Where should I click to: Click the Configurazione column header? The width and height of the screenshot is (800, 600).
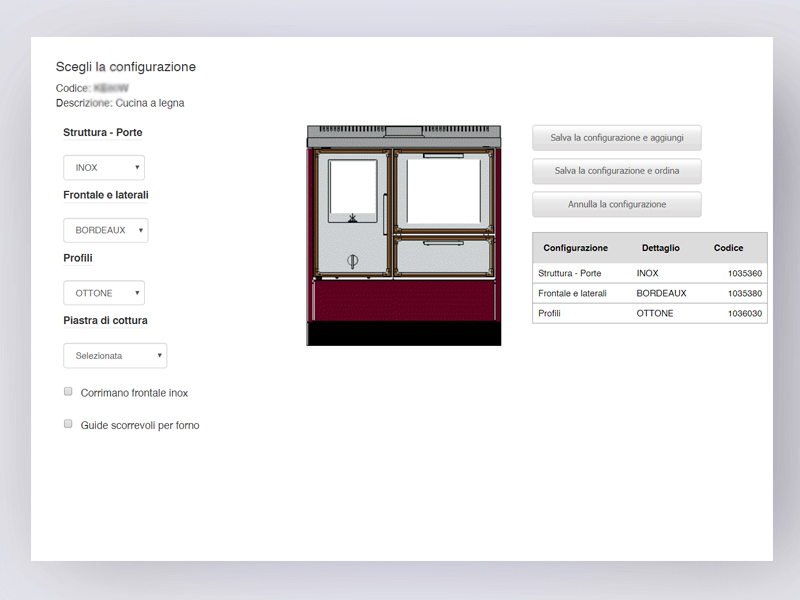pyautogui.click(x=575, y=248)
